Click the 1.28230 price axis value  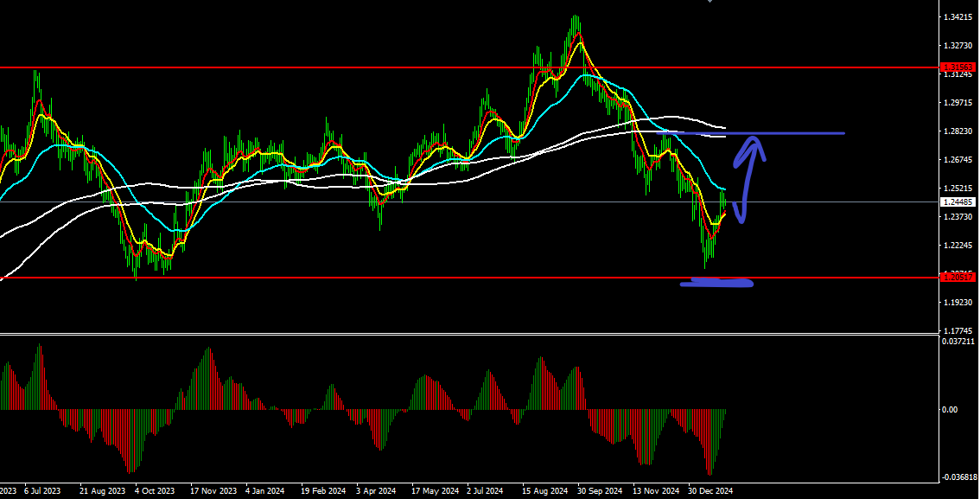[x=958, y=131]
